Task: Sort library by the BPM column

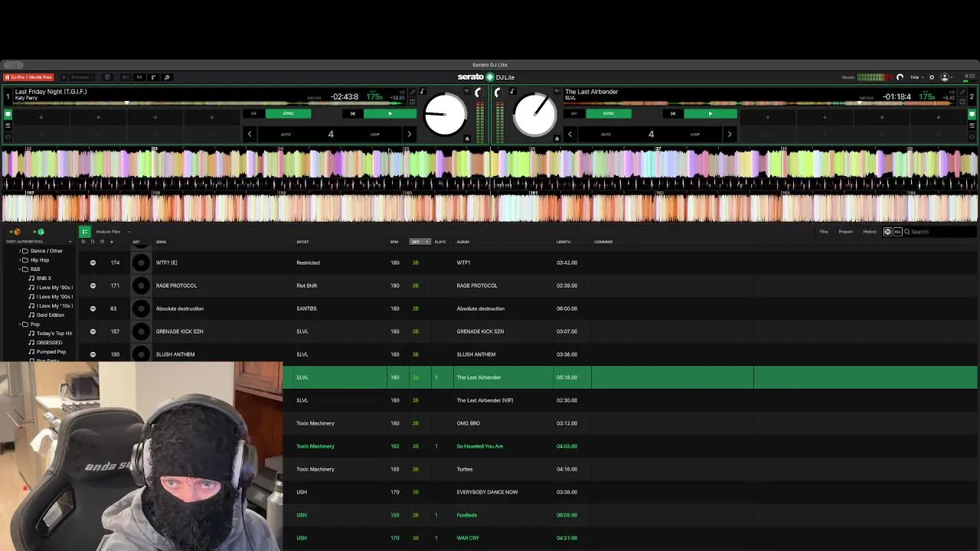Action: 394,242
